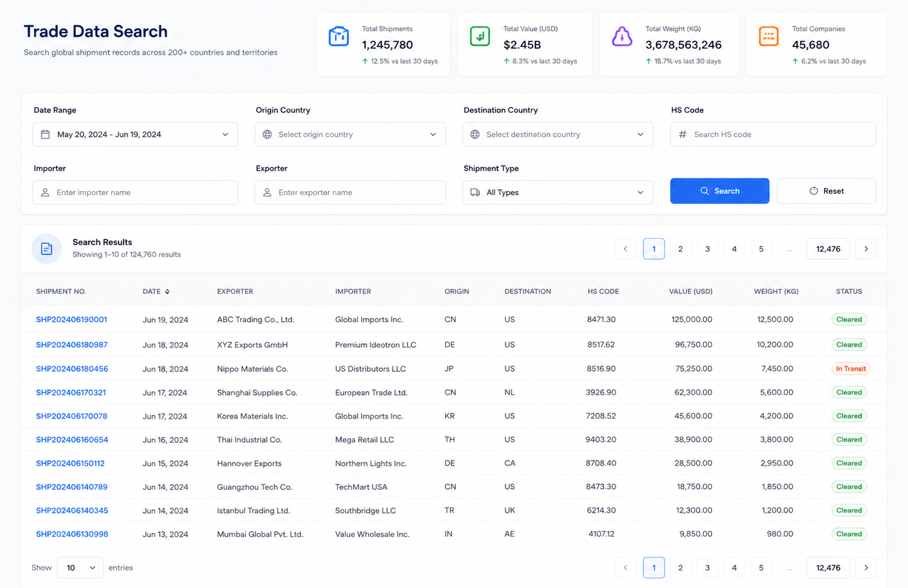Click the person icon in Exporter field
The width and height of the screenshot is (908, 588).
coord(267,192)
